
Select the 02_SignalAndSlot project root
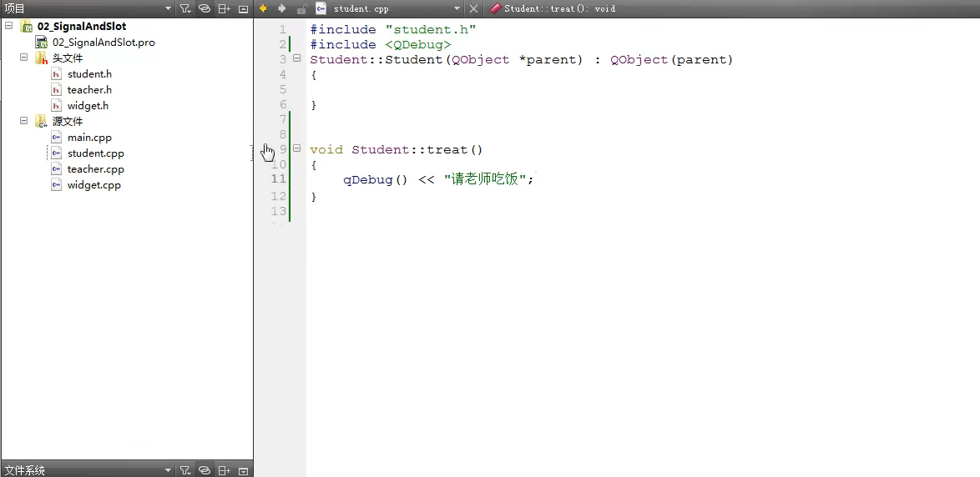tap(81, 26)
